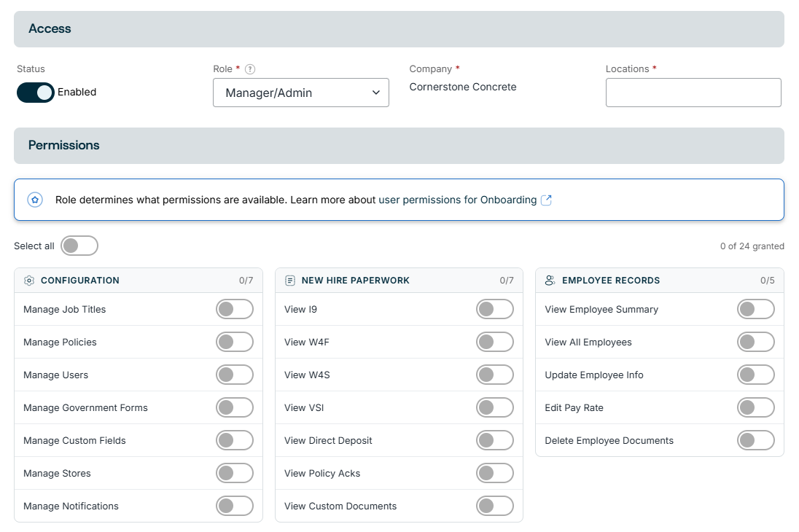Toggle Manage Users permission on
The height and width of the screenshot is (532, 799).
235,375
